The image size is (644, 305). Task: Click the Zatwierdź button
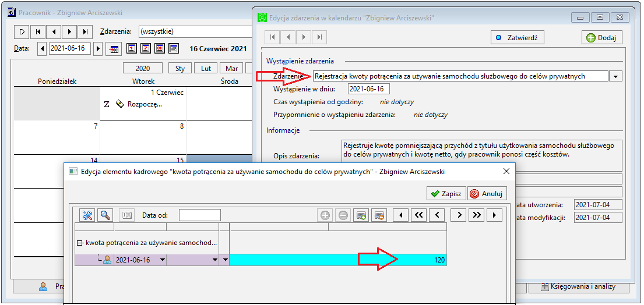518,38
